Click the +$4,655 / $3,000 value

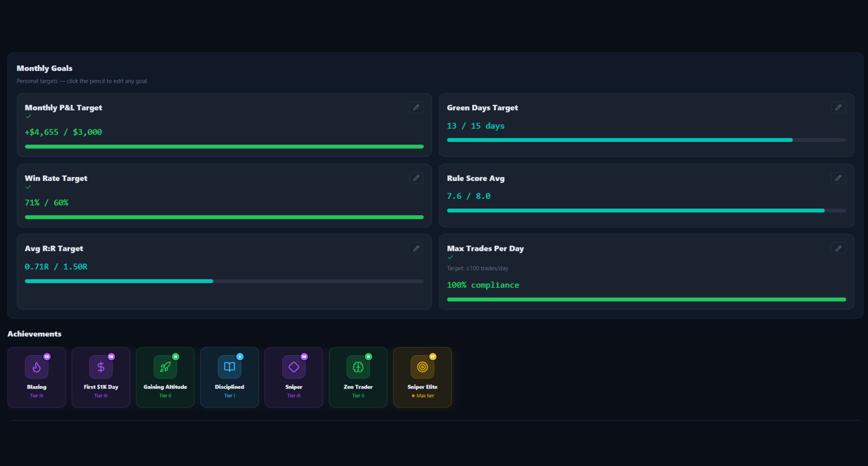pyautogui.click(x=63, y=132)
